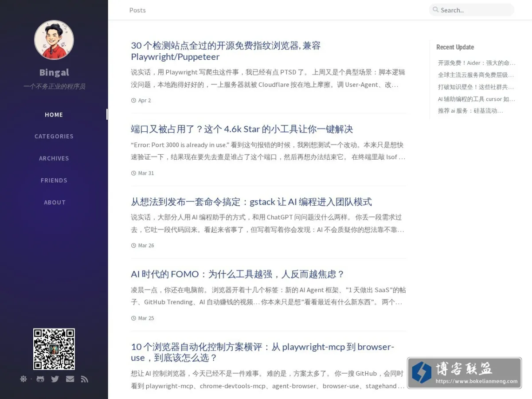Open post about gstack AI 编程团队模式

[x=251, y=202]
